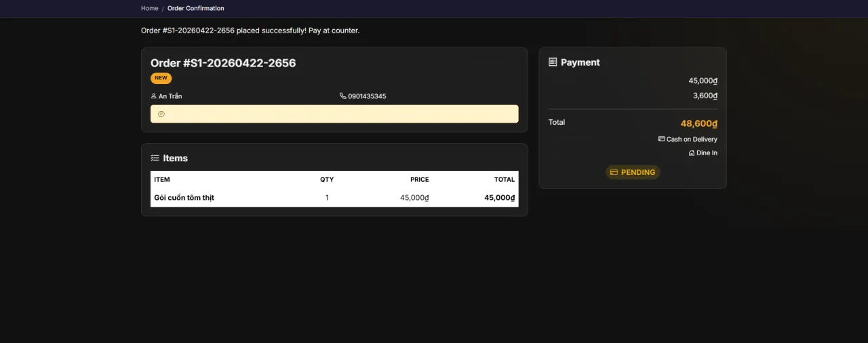The width and height of the screenshot is (868, 343).
Task: Click the 3,600₫ amount in Payment panel
Action: 705,96
